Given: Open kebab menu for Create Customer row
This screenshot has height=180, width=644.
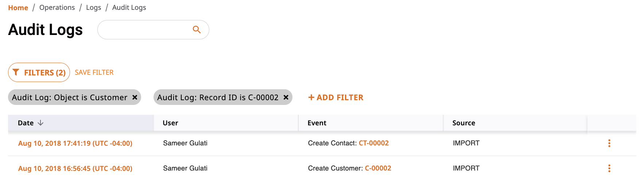Looking at the screenshot, I should click(609, 168).
